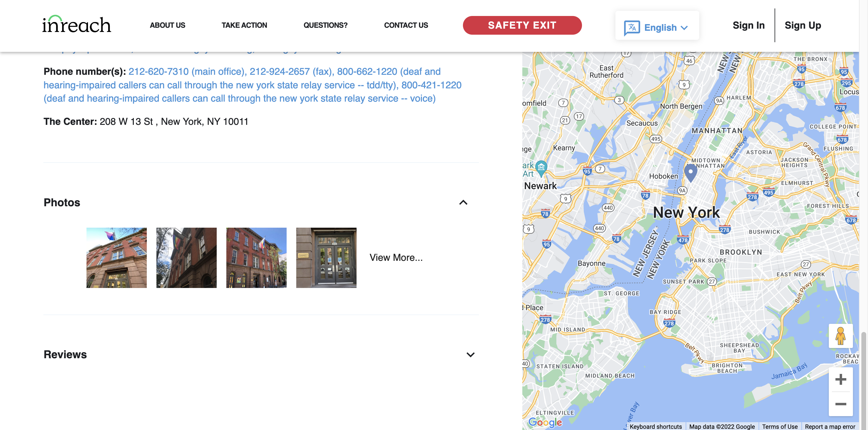The height and width of the screenshot is (430, 868).
Task: Click the blue location pin on map
Action: pos(690,173)
